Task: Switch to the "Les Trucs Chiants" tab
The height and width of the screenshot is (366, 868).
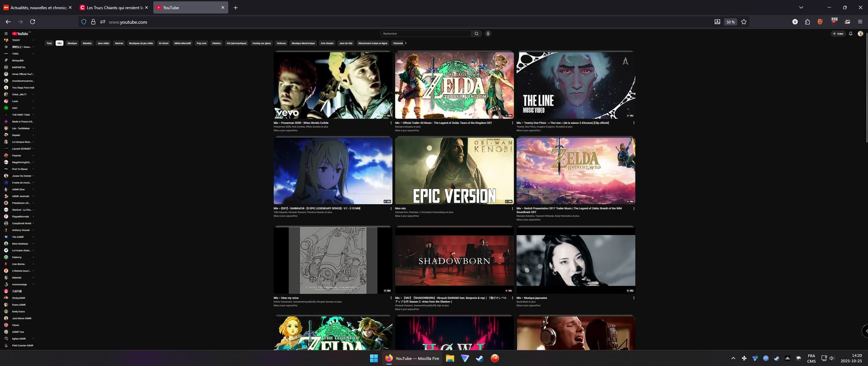Action: [x=113, y=8]
